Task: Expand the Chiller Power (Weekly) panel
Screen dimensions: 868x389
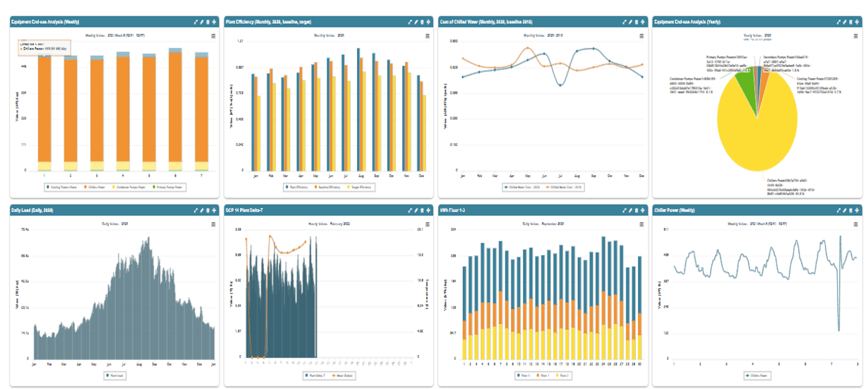Action: [838, 210]
